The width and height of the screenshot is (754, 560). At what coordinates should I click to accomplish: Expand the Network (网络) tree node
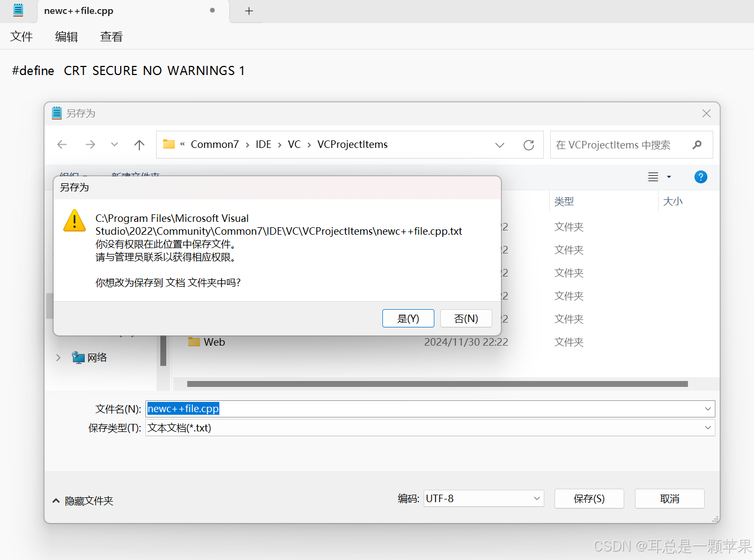click(x=58, y=357)
